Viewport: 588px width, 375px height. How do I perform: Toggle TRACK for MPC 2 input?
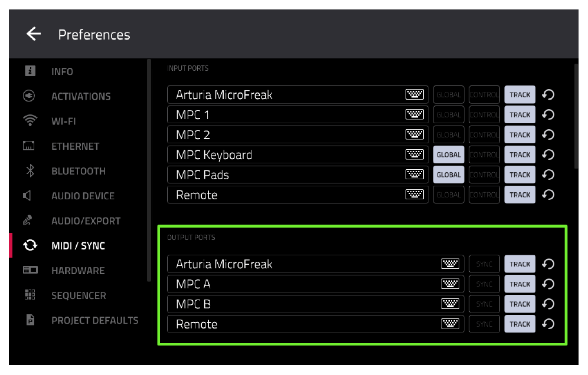tap(520, 134)
